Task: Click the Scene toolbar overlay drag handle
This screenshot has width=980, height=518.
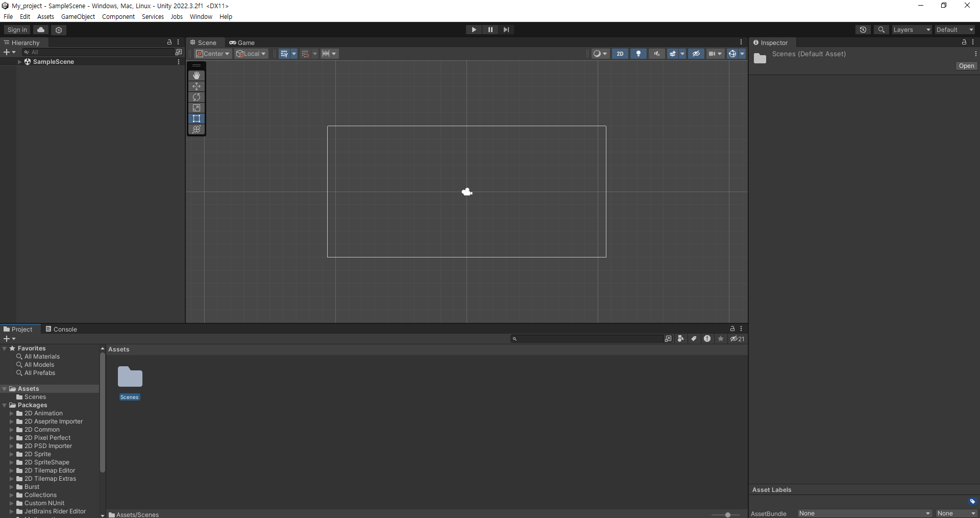Action: coord(197,65)
